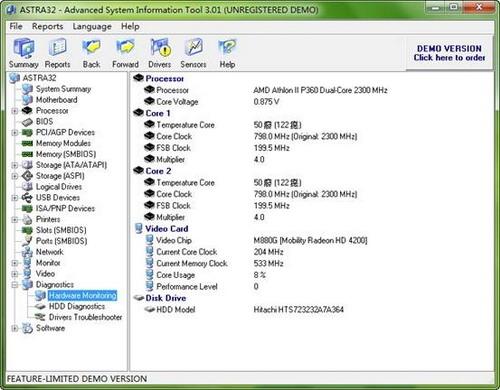Expand the USB Devices node
Screen dimensions: 500x390
pyautogui.click(x=15, y=198)
